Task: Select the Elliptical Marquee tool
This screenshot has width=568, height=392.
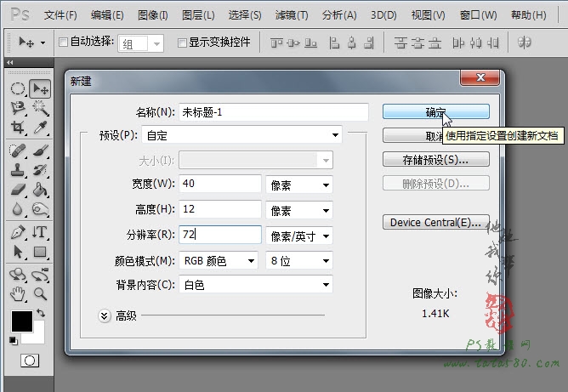Action: (x=17, y=88)
